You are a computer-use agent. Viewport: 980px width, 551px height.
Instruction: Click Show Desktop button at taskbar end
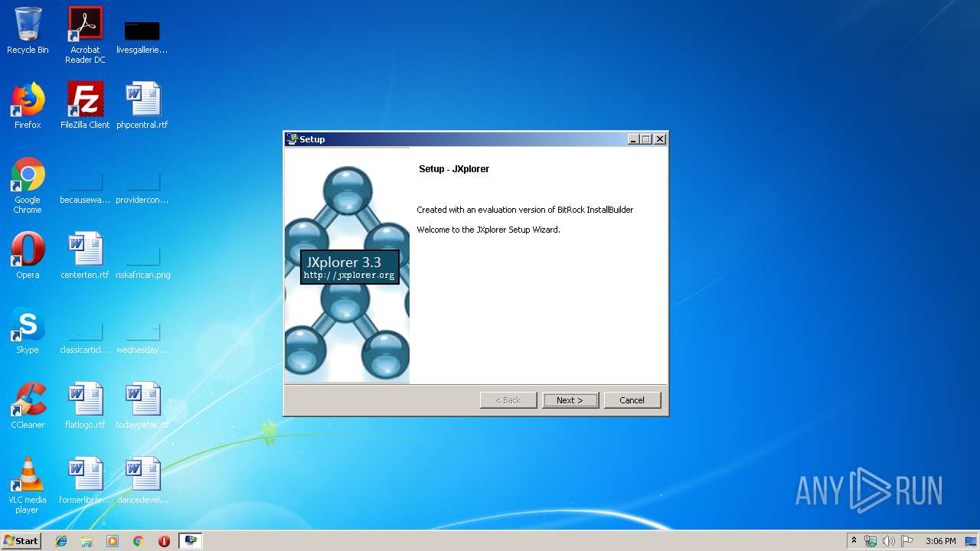(972, 541)
